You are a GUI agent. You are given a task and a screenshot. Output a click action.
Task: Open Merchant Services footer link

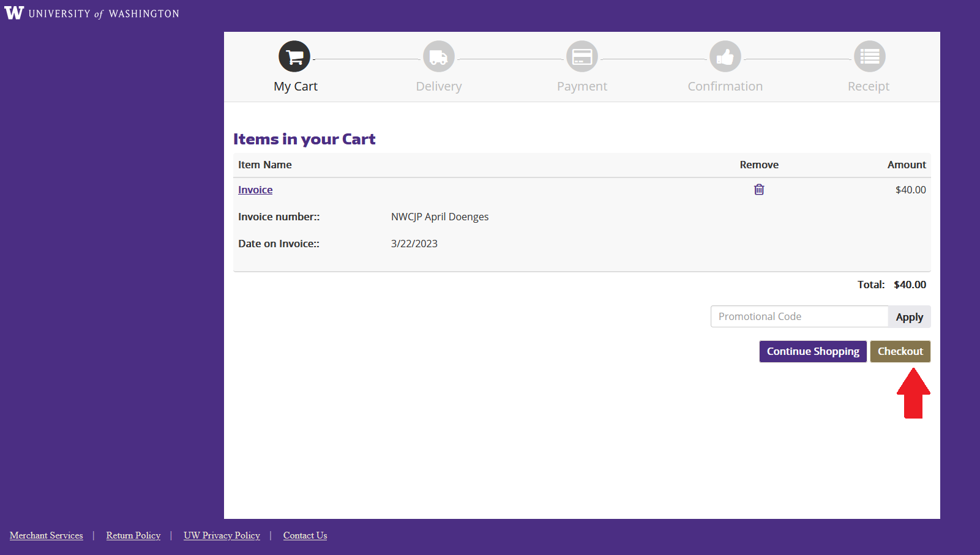click(47, 535)
